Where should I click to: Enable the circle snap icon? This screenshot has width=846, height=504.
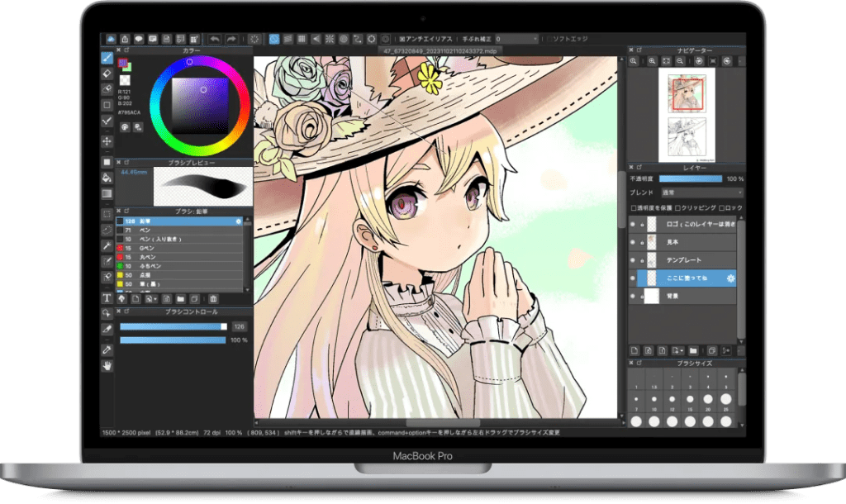[344, 39]
